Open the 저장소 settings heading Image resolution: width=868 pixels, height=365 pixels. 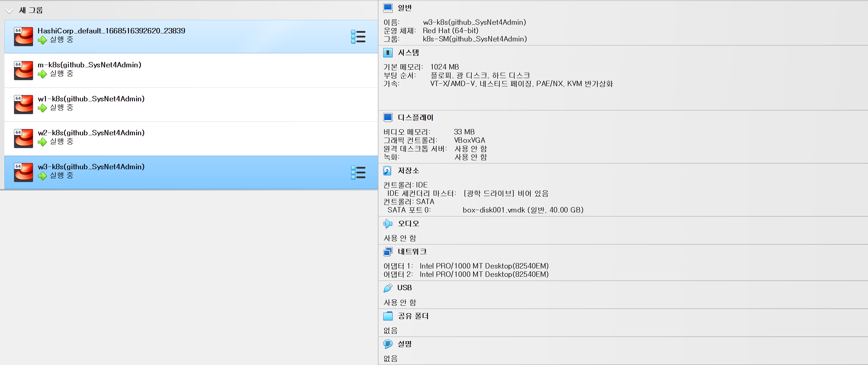coord(408,170)
